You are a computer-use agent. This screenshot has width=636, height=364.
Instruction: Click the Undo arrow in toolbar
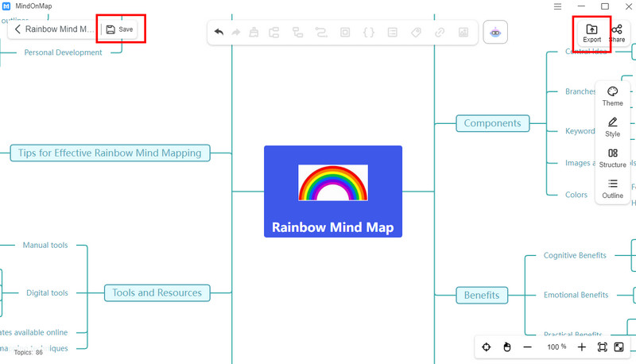tap(219, 33)
